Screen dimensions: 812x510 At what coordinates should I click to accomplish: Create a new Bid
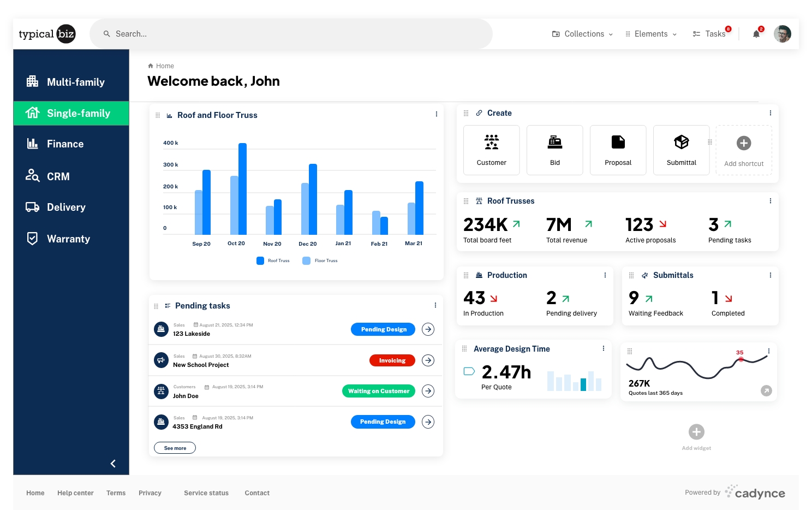[x=555, y=150]
